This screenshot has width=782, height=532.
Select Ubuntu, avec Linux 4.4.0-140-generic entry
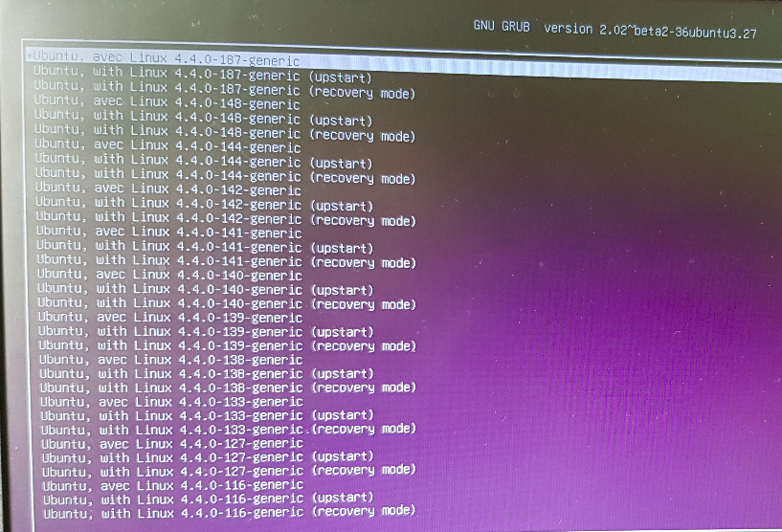point(170,275)
